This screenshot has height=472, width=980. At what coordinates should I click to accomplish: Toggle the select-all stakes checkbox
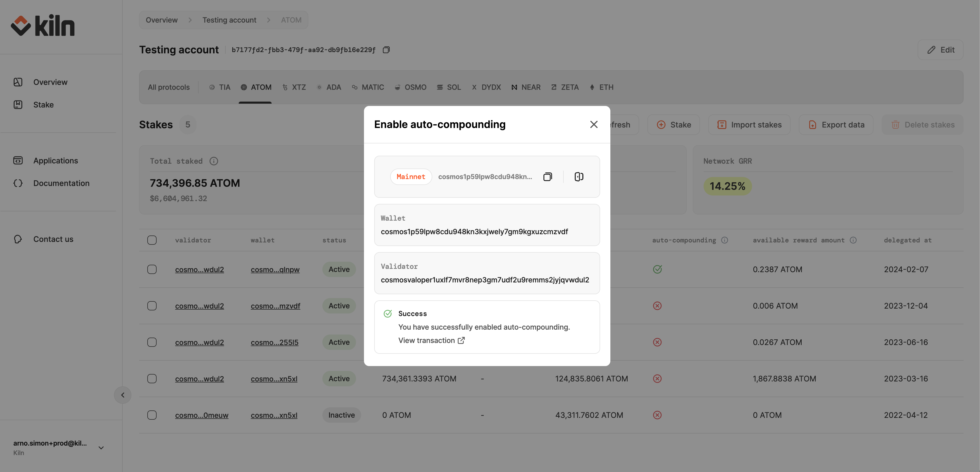point(152,240)
